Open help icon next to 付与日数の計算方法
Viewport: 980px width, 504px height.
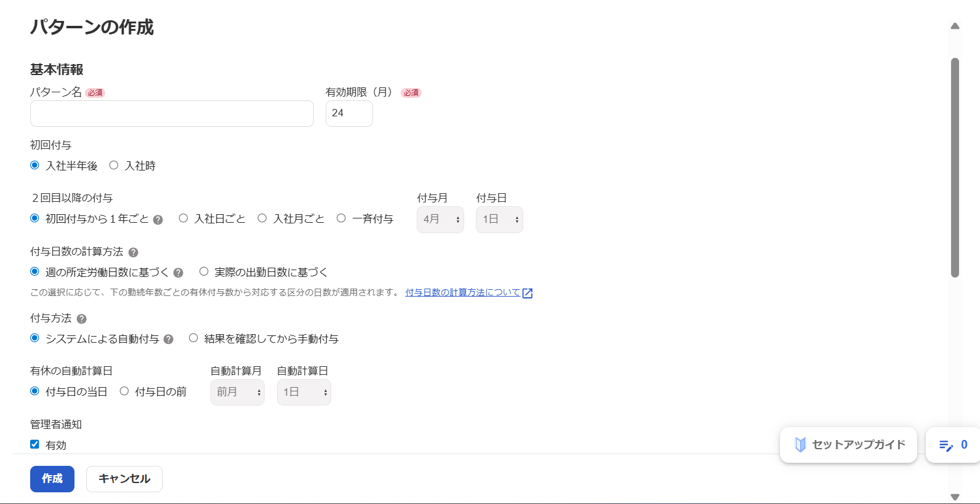pyautogui.click(x=133, y=252)
